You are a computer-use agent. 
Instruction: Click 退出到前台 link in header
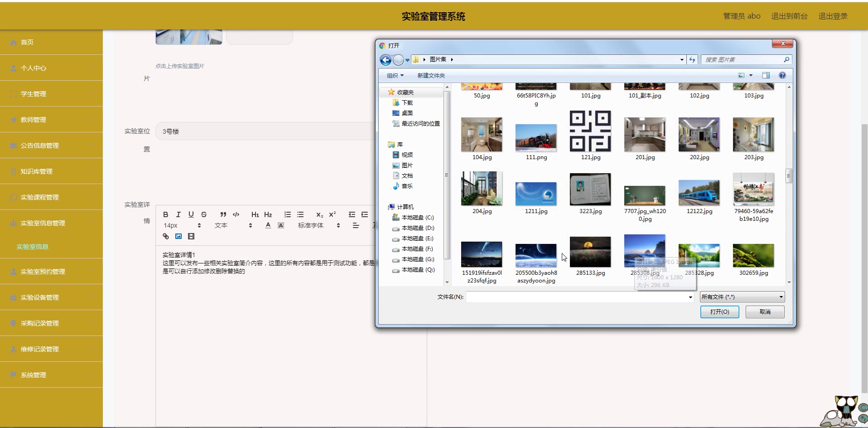click(789, 16)
